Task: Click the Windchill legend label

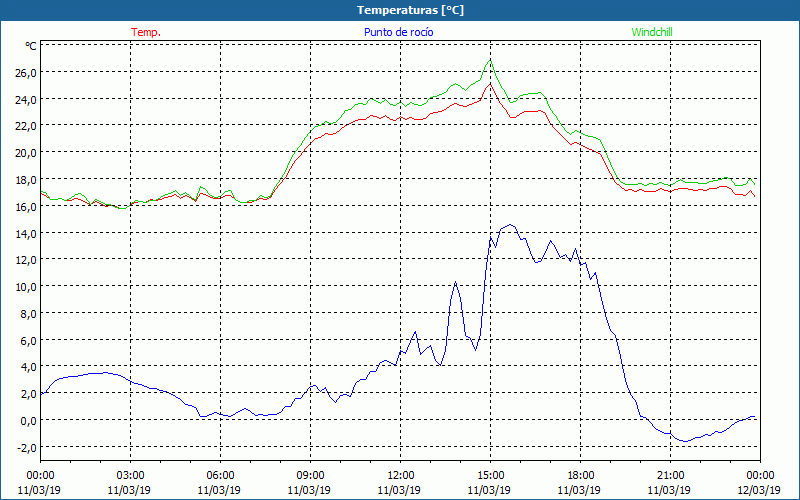Action: [x=652, y=32]
